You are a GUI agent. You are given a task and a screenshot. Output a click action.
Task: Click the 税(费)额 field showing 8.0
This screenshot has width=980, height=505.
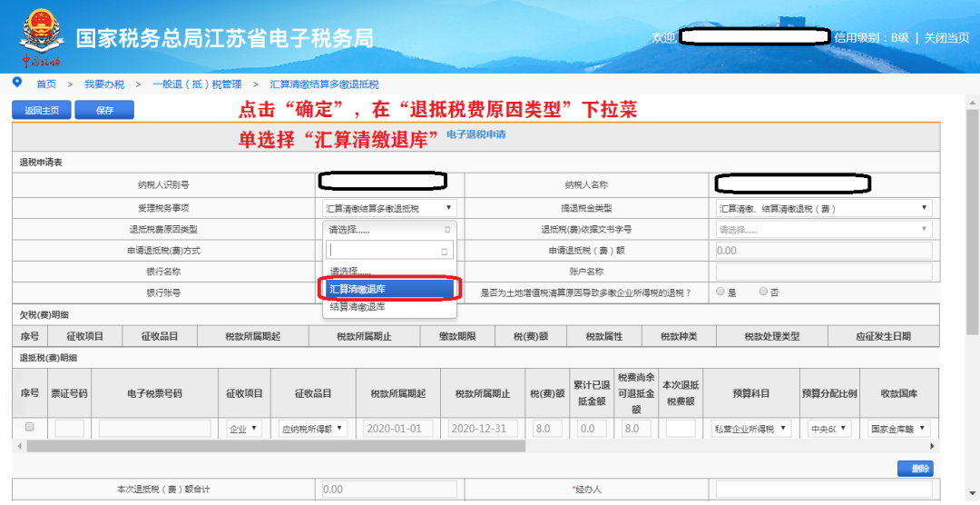[x=547, y=429]
